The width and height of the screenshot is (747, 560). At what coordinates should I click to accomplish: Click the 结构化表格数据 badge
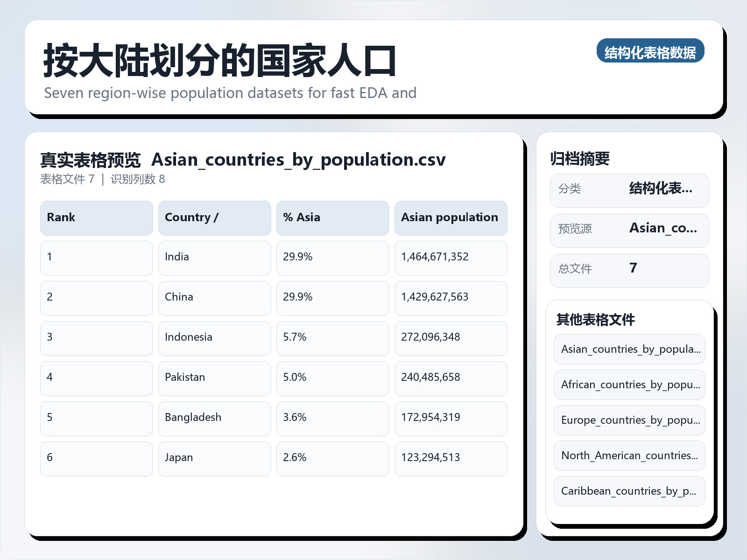[651, 52]
